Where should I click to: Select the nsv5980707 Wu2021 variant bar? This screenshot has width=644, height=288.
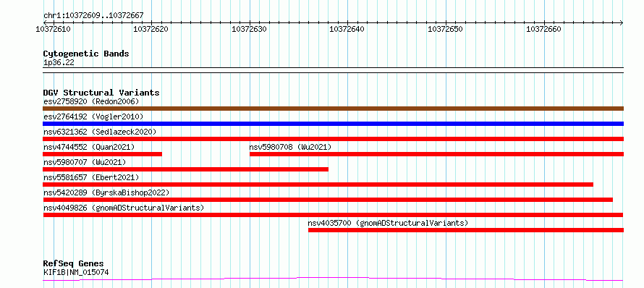[186, 169]
